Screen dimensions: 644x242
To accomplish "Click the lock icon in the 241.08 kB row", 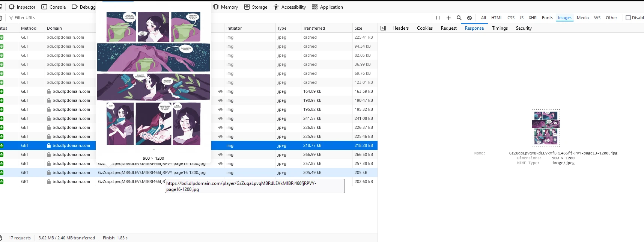I will [x=49, y=118].
